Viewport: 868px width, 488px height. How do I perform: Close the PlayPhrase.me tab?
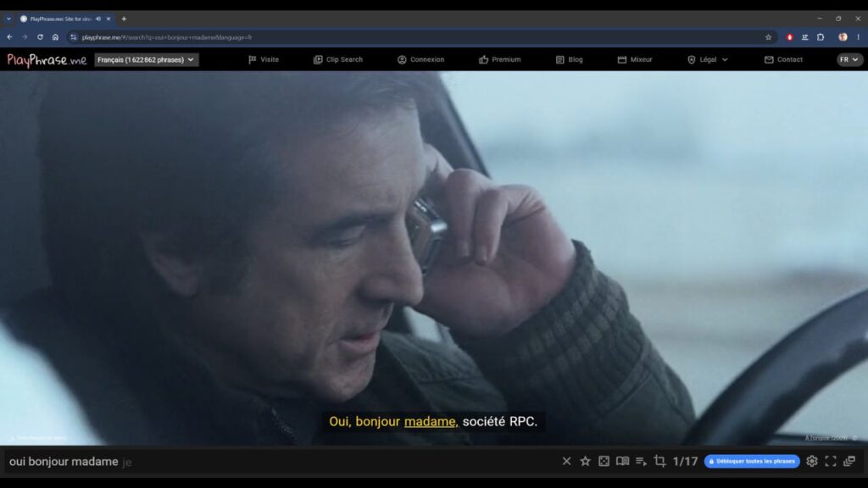108,19
